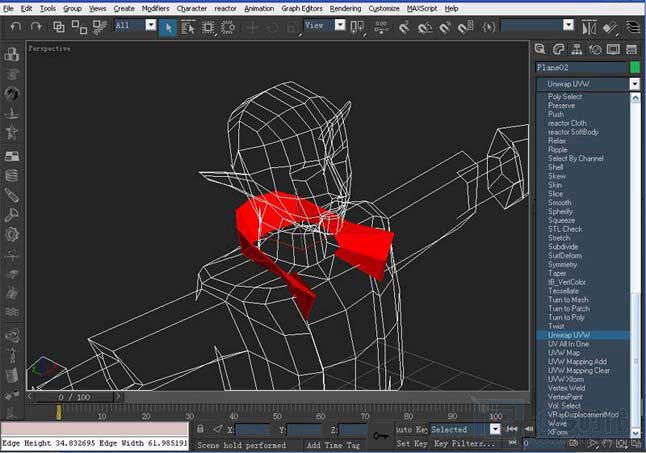Click the Use Pivot Point Center icon
646x453 pixels.
[x=357, y=27]
